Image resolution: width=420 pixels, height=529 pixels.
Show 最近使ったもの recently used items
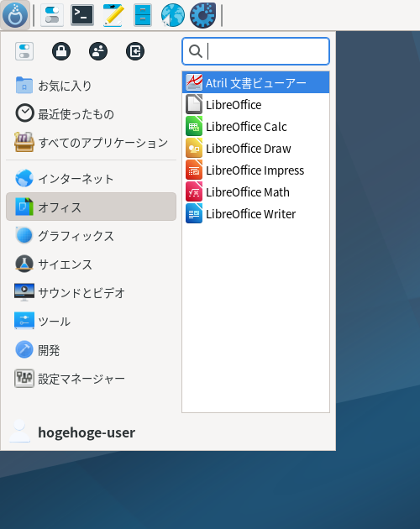(92, 113)
